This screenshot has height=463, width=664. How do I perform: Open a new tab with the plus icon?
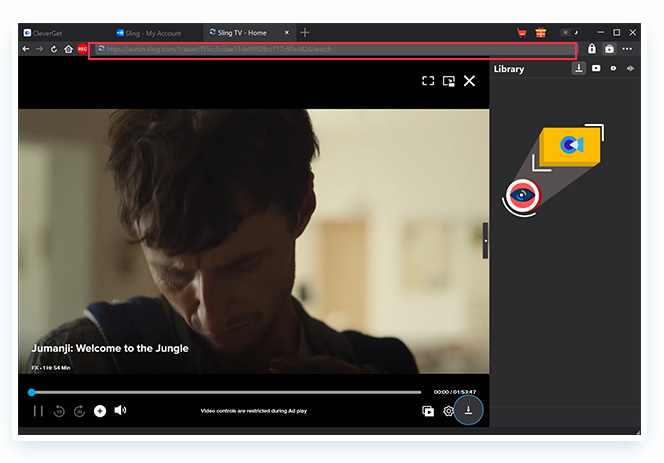(x=305, y=33)
